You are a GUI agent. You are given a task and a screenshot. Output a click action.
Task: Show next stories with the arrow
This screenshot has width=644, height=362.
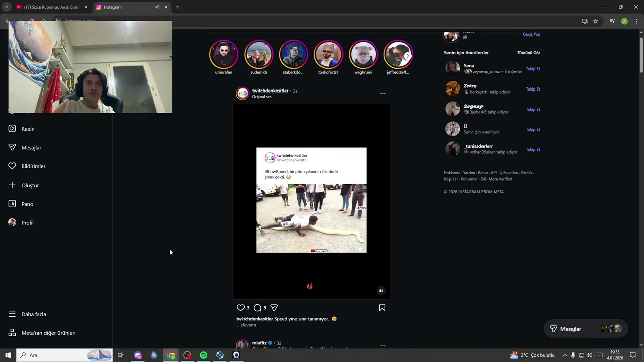[408, 56]
